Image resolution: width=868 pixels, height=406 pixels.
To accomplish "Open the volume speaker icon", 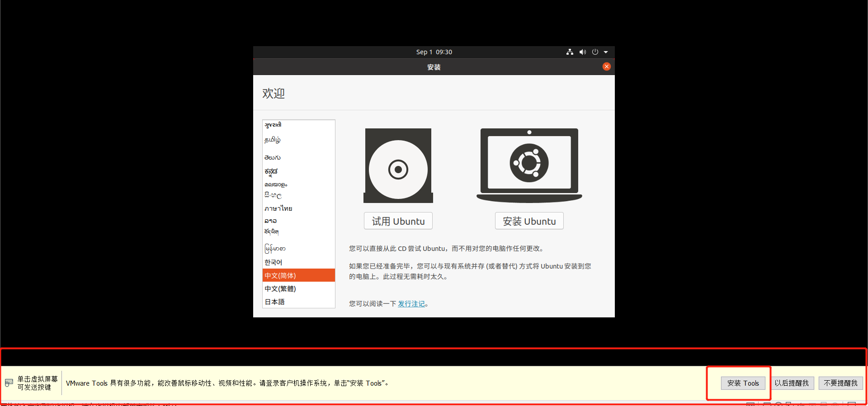I will point(583,52).
